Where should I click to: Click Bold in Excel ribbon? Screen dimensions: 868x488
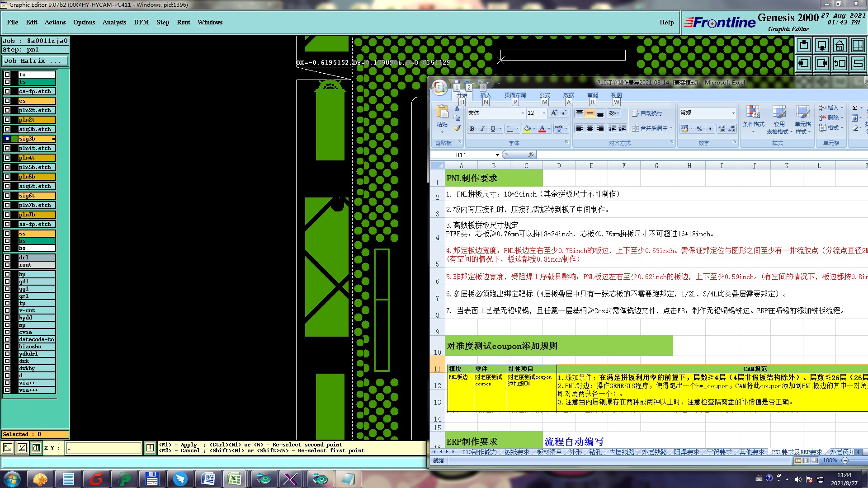(x=472, y=129)
